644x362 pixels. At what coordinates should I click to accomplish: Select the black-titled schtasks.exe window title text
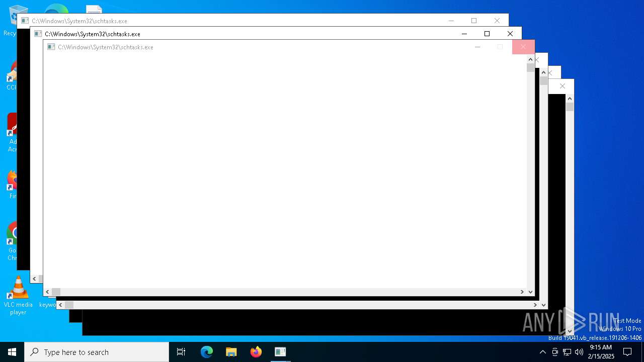coord(93,34)
